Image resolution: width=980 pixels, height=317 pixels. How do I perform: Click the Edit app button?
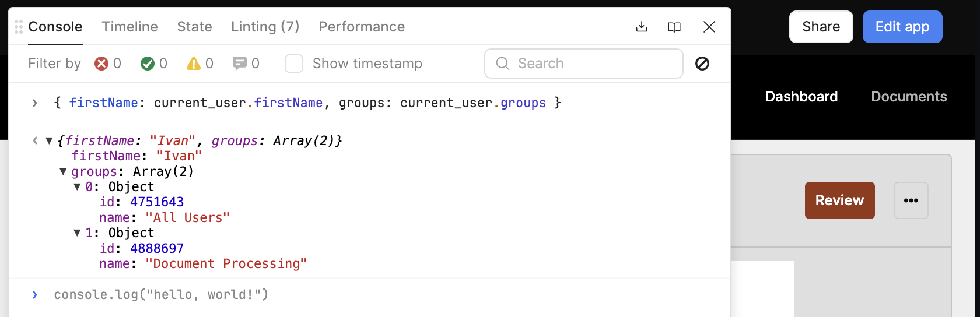[x=902, y=27]
